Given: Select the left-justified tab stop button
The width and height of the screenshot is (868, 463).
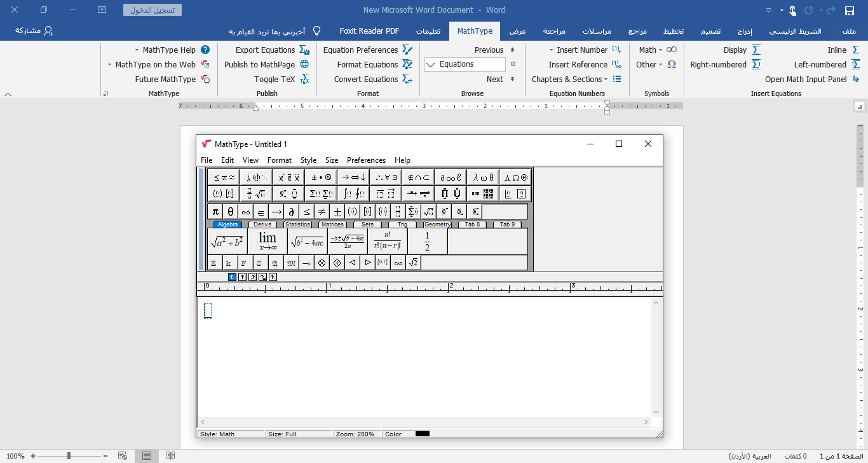Looking at the screenshot, I should 232,277.
